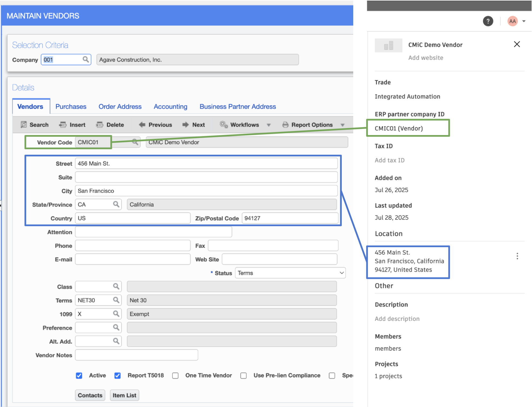Open the location three-dot options menu
The height and width of the screenshot is (407, 532).
517,256
